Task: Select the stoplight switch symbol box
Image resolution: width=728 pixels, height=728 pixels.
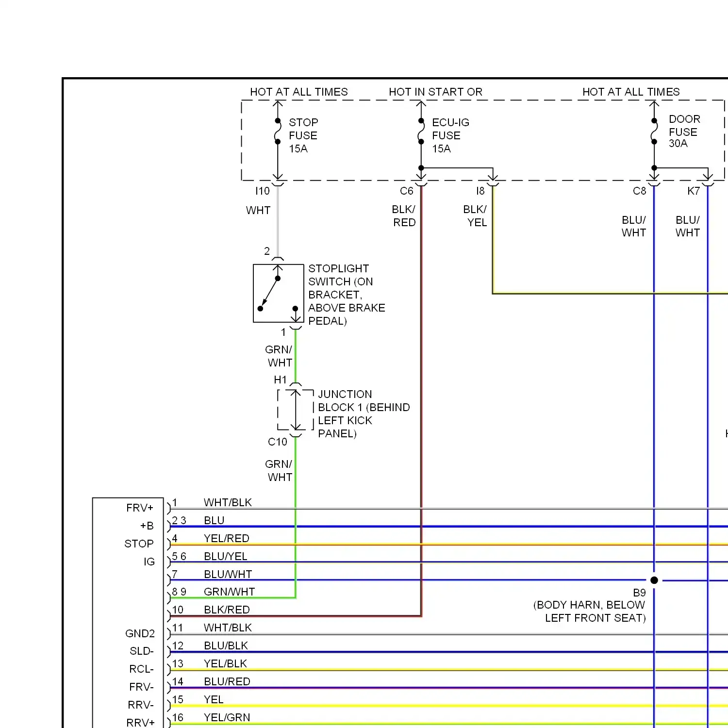Action: pyautogui.click(x=279, y=293)
